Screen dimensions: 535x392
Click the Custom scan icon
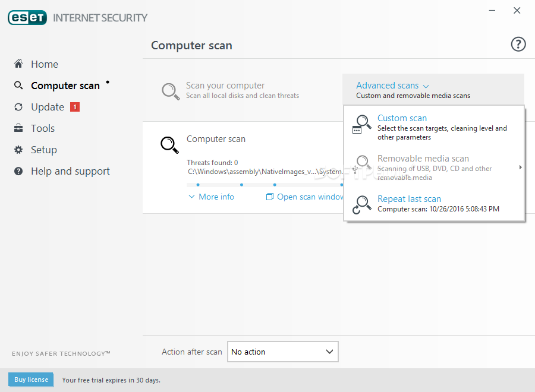click(361, 124)
